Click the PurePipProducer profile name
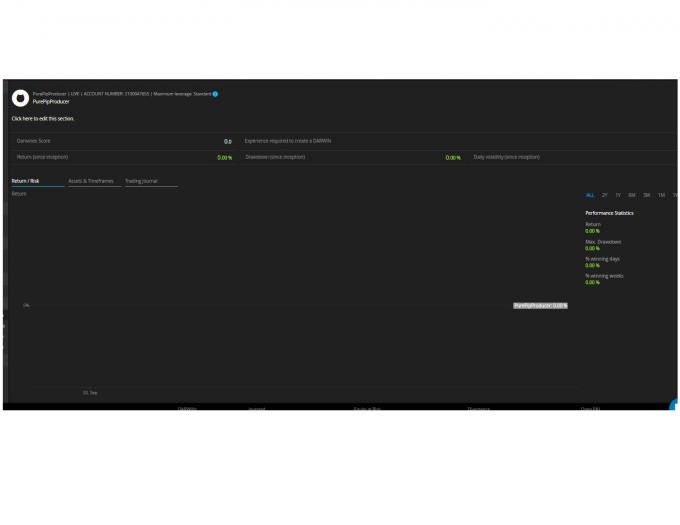 pyautogui.click(x=51, y=102)
